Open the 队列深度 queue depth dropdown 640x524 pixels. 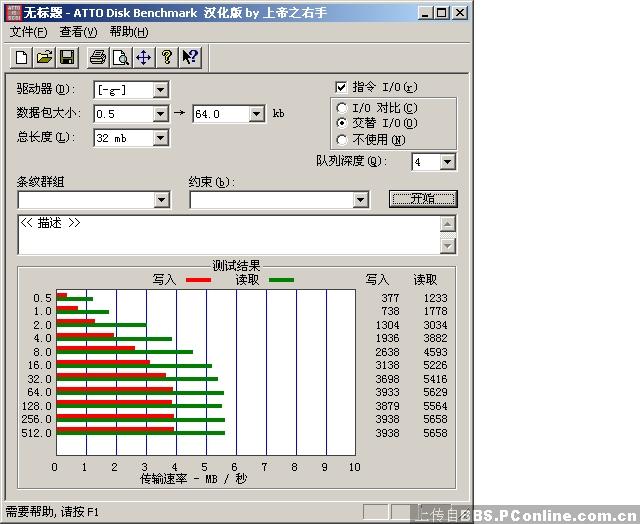[447, 162]
